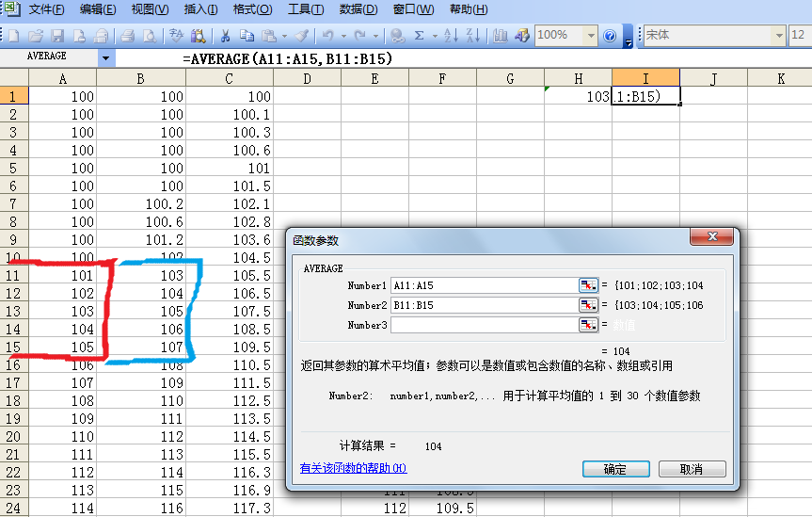This screenshot has width=812, height=517.
Task: Collapse dialog using Number1 range selector
Action: click(588, 285)
